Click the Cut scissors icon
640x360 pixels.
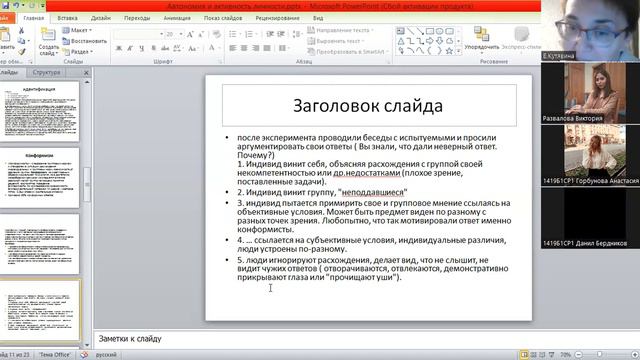pyautogui.click(x=21, y=31)
